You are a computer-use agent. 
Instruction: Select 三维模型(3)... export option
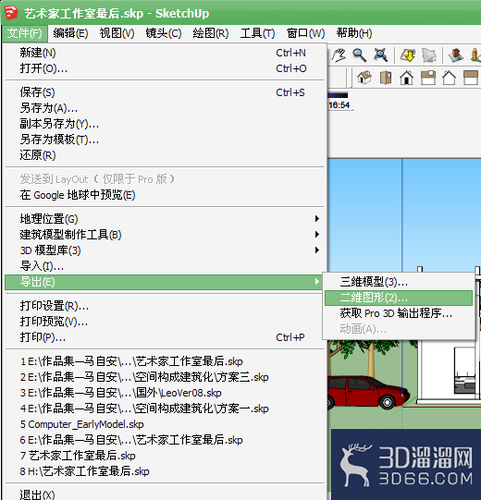[x=399, y=282]
